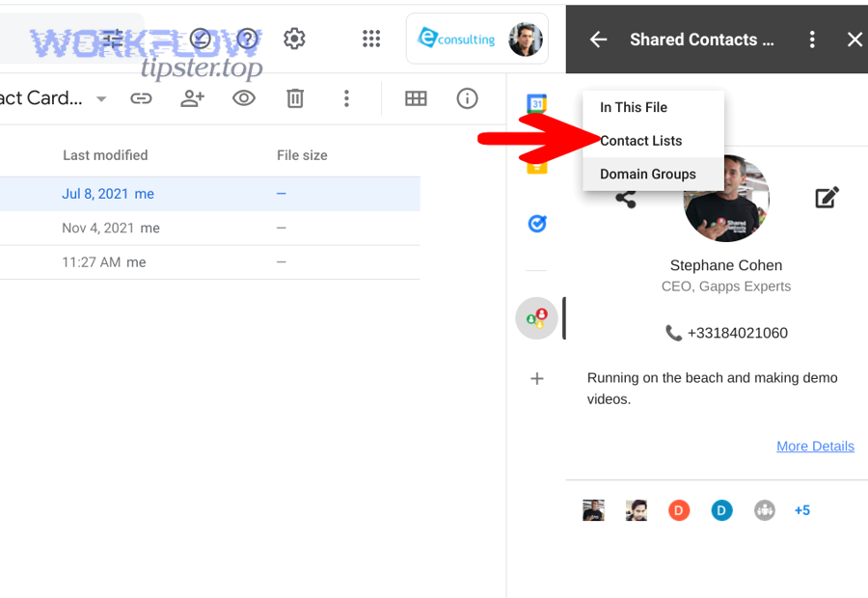Click the +5 more shared users
Screen dimensions: 868x598
801,510
